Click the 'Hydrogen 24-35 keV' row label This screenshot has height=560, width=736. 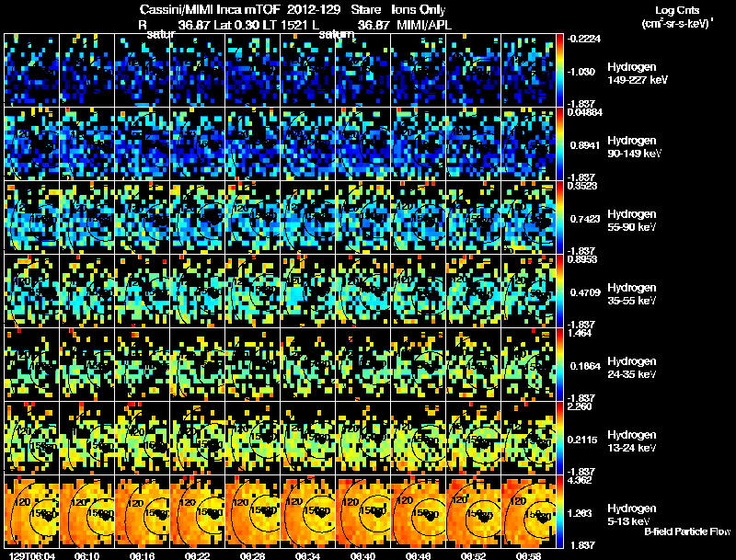pyautogui.click(x=632, y=368)
